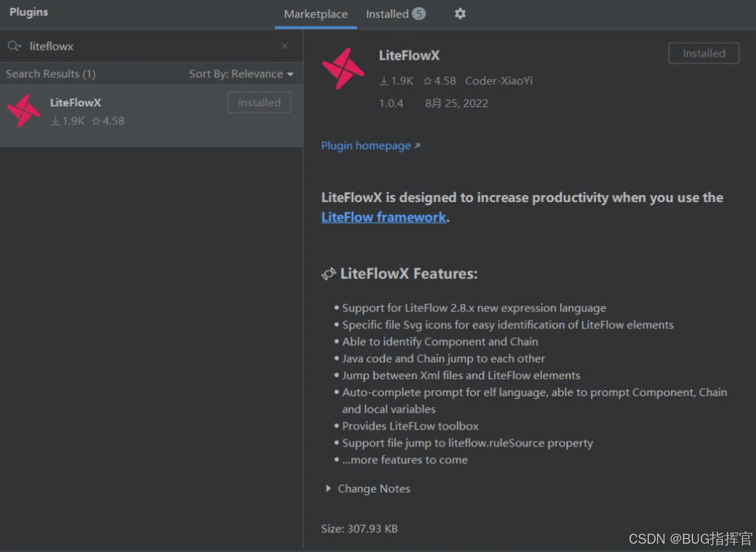Open the plugin settings gear icon
Viewport: 756px width, 552px height.
pos(460,14)
